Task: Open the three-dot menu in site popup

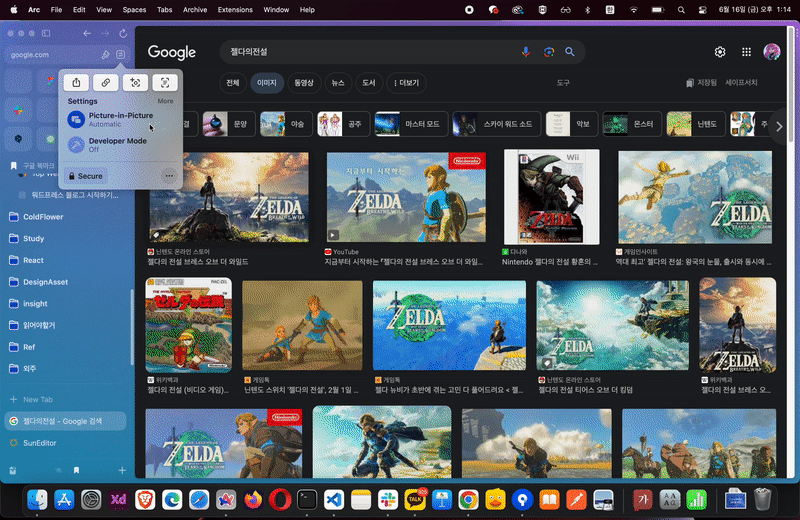Action: tap(169, 176)
